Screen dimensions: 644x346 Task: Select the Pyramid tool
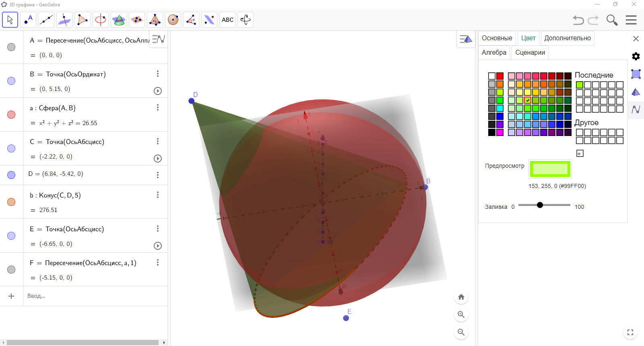(x=155, y=20)
